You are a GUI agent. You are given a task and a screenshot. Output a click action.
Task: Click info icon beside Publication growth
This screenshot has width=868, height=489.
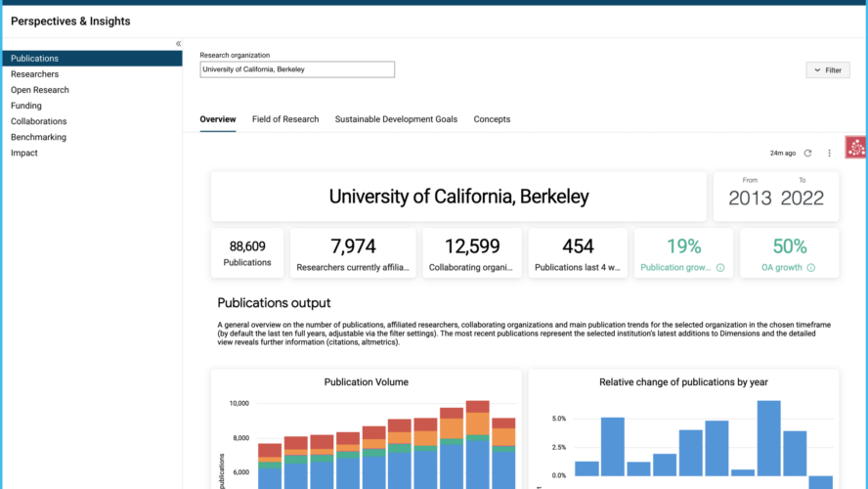(719, 268)
